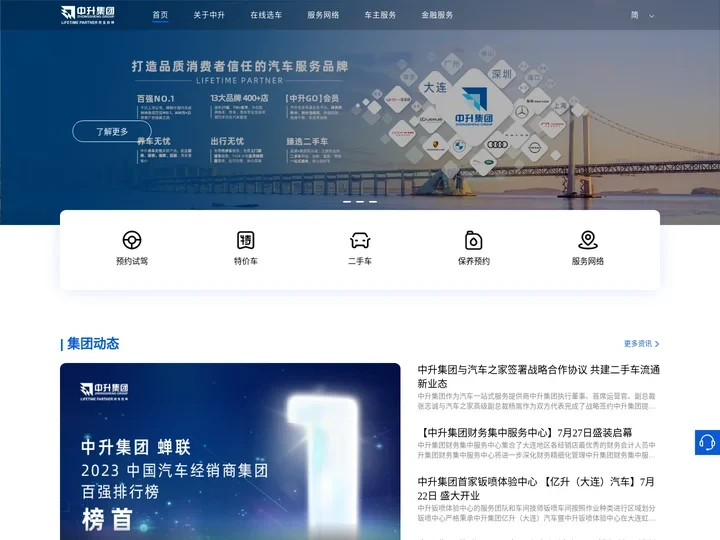Open 财务集中服务中心 7月27日 news
720x540 pixels.
point(525,433)
